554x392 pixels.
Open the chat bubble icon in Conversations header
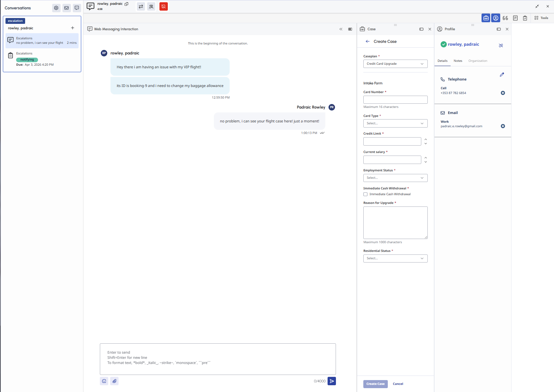(x=77, y=8)
